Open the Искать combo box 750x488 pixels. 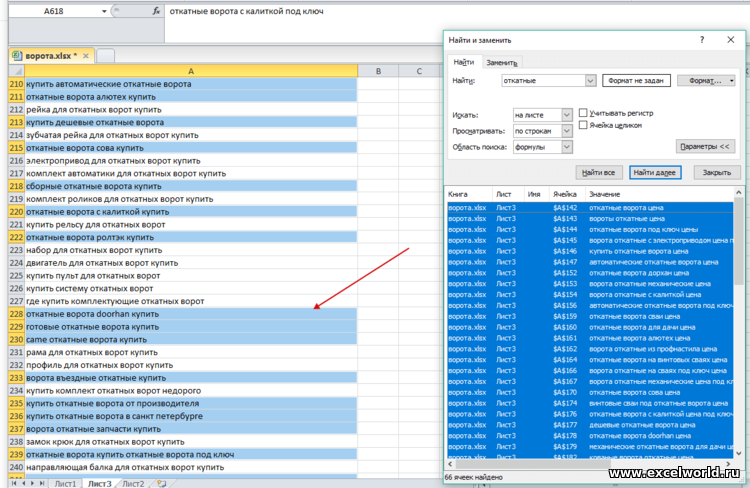coord(542,115)
